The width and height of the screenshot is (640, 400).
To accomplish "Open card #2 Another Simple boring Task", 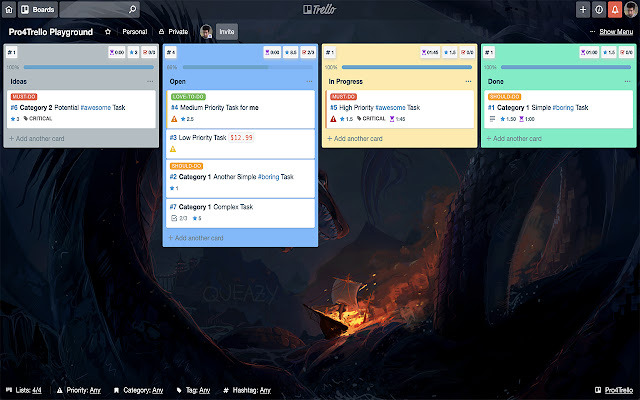I will pos(240,178).
